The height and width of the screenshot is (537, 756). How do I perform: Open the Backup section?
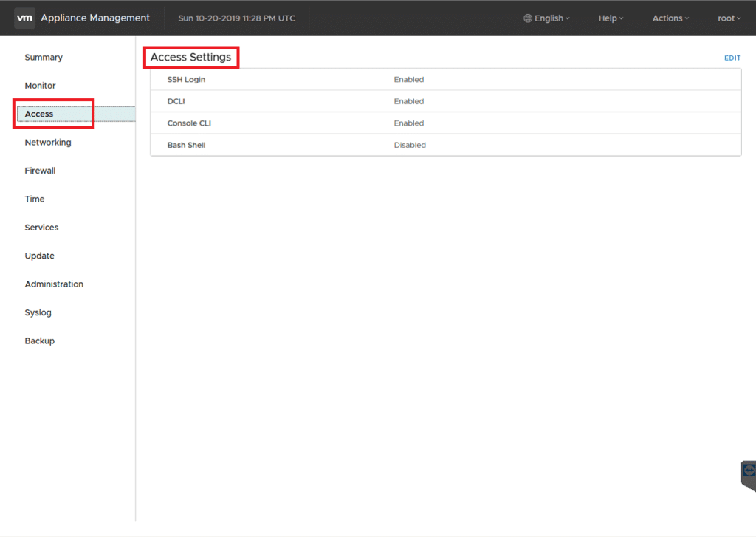point(40,341)
